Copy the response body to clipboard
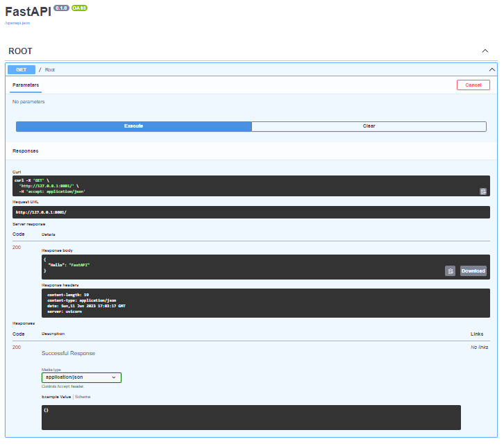Screen dimensions: 504x446 coord(450,271)
